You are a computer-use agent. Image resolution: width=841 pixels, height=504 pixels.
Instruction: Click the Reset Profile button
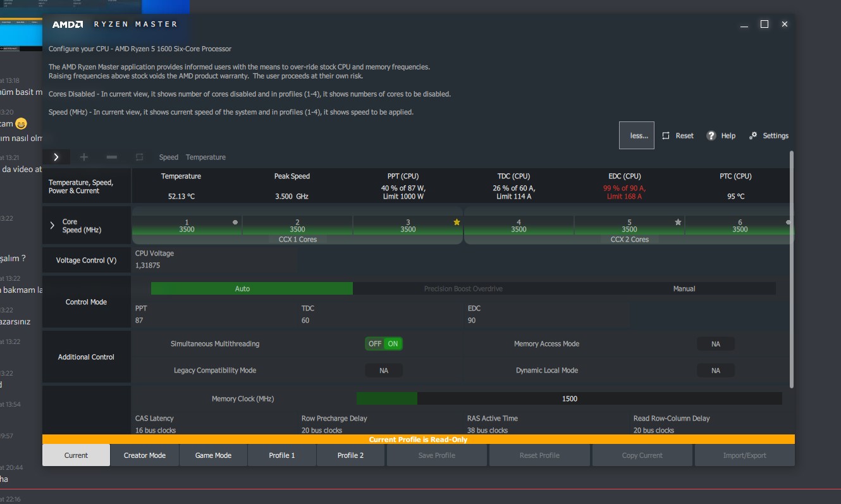click(x=539, y=455)
